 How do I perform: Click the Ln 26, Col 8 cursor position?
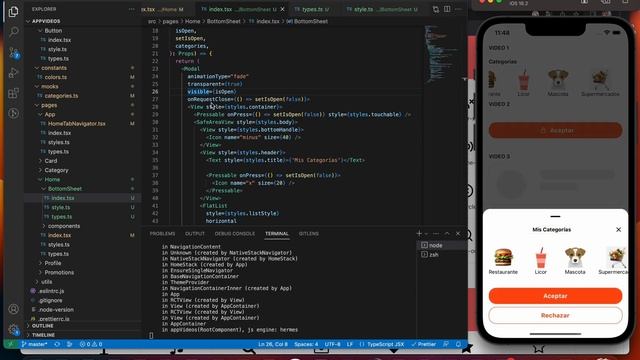pyautogui.click(x=273, y=344)
